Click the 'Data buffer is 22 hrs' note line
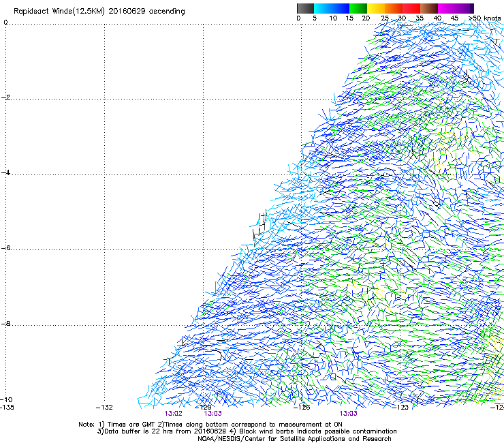Viewport: 504px width, 443px height. [x=247, y=431]
